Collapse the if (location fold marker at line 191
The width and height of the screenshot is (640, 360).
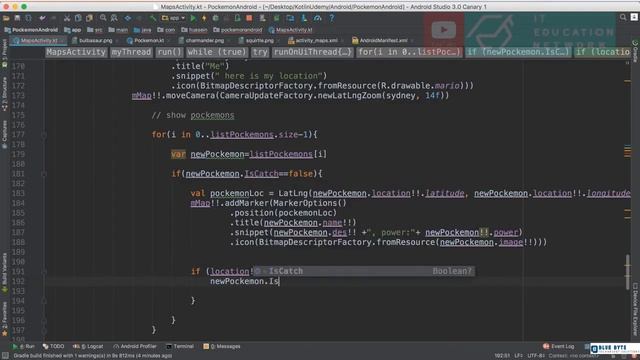[x=44, y=272]
